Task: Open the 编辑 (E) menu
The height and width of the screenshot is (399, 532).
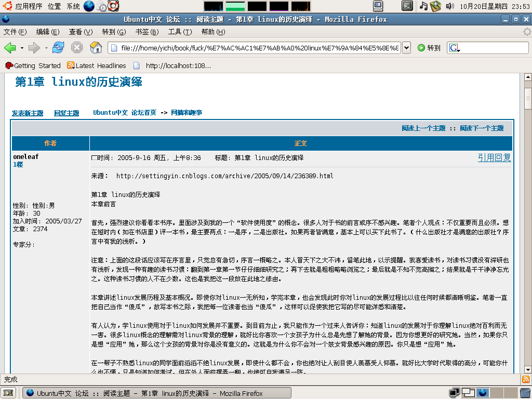Action: click(x=48, y=32)
